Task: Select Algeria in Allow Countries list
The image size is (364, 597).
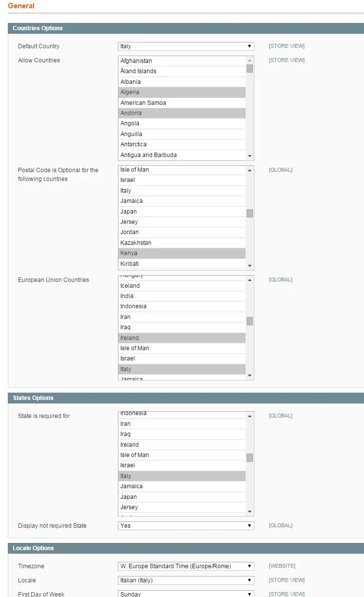Action: click(x=182, y=92)
